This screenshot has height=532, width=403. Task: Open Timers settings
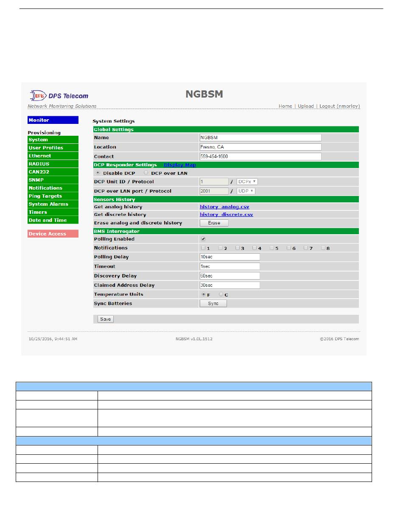click(53, 212)
